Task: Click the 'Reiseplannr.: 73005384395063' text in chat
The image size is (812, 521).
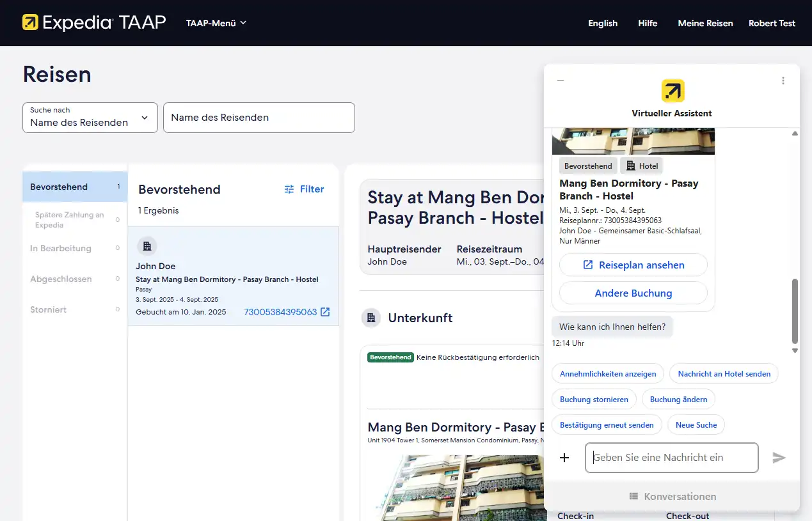Action: pos(610,221)
